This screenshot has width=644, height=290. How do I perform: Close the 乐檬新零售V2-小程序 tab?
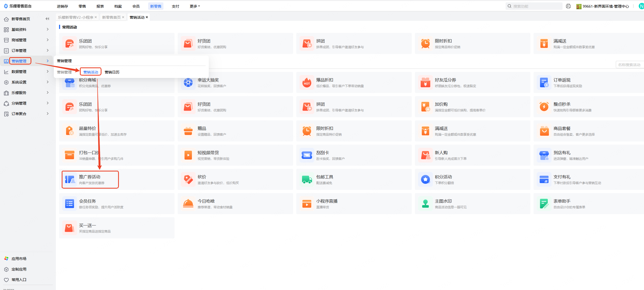pyautogui.click(x=96, y=17)
